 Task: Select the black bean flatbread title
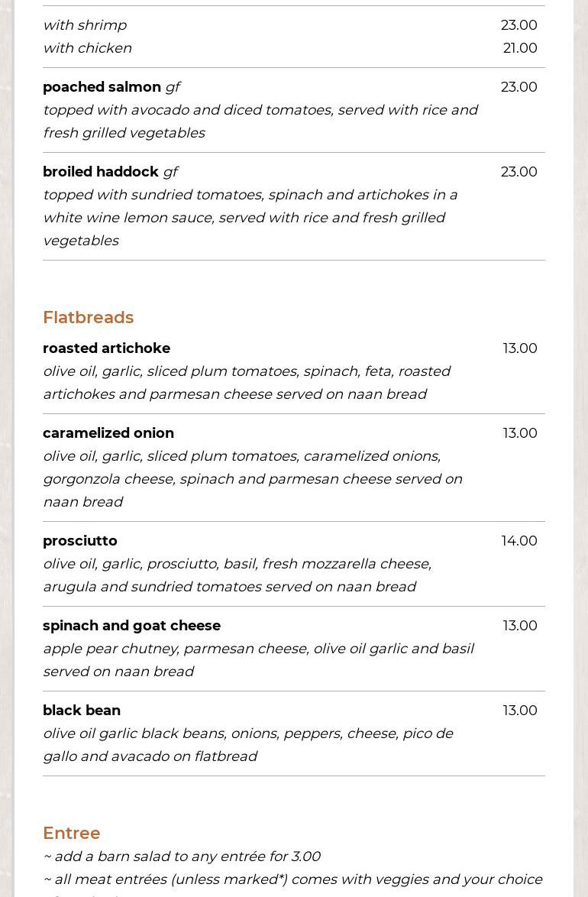[x=81, y=711]
